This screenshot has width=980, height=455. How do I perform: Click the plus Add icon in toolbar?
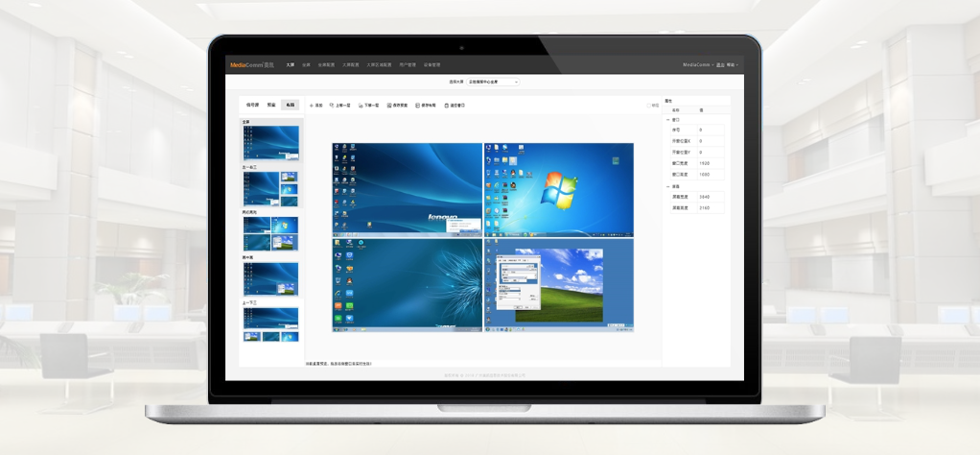pos(312,106)
